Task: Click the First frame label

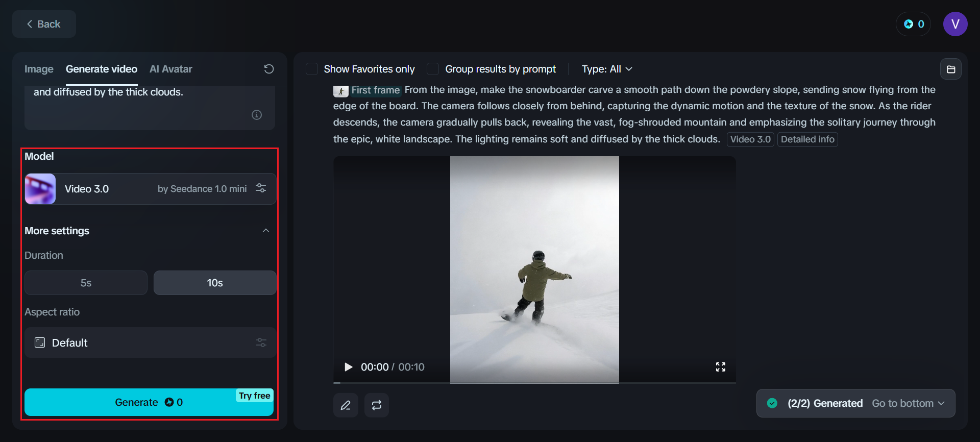Action: (x=376, y=90)
